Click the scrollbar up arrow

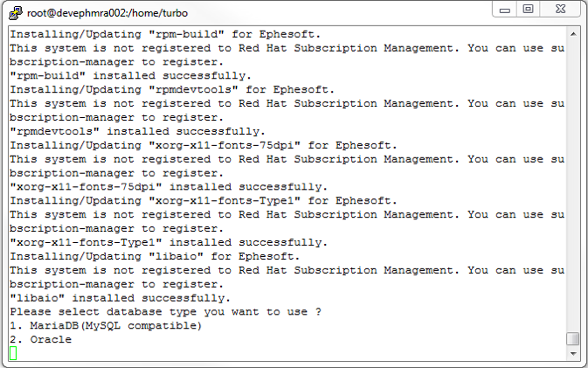pos(572,34)
